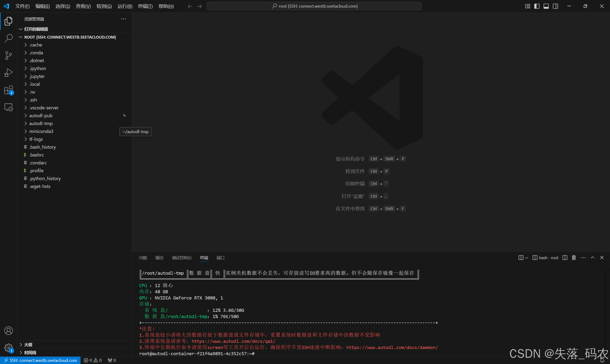Open the Source Control view

[9, 55]
